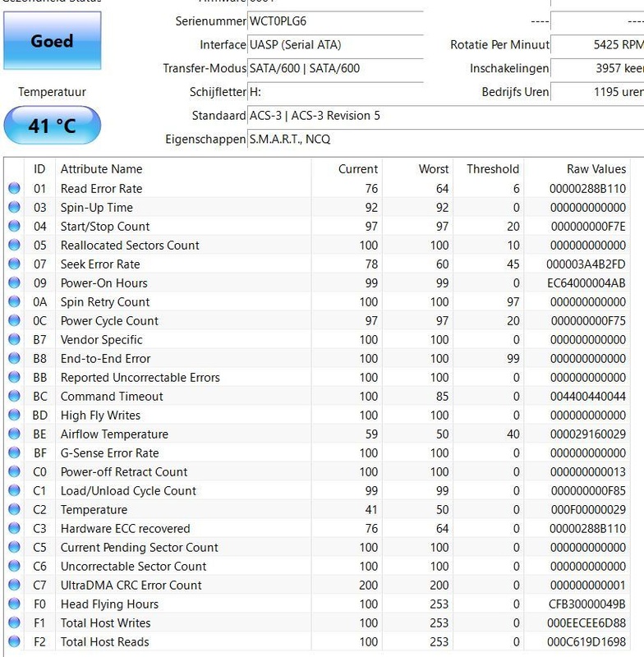Click raw value 004400440044 for Command Timeout

tap(588, 397)
